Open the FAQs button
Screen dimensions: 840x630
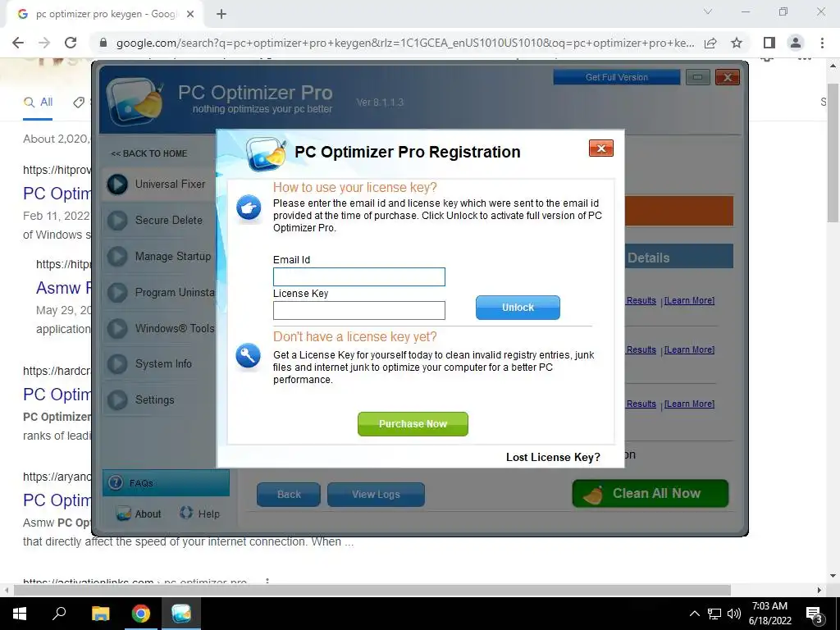tap(166, 482)
